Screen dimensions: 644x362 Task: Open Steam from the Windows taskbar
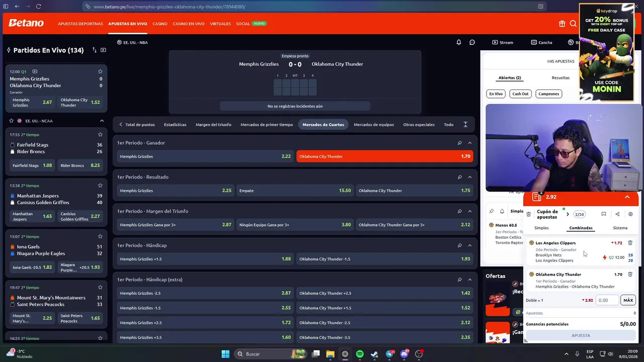374,354
